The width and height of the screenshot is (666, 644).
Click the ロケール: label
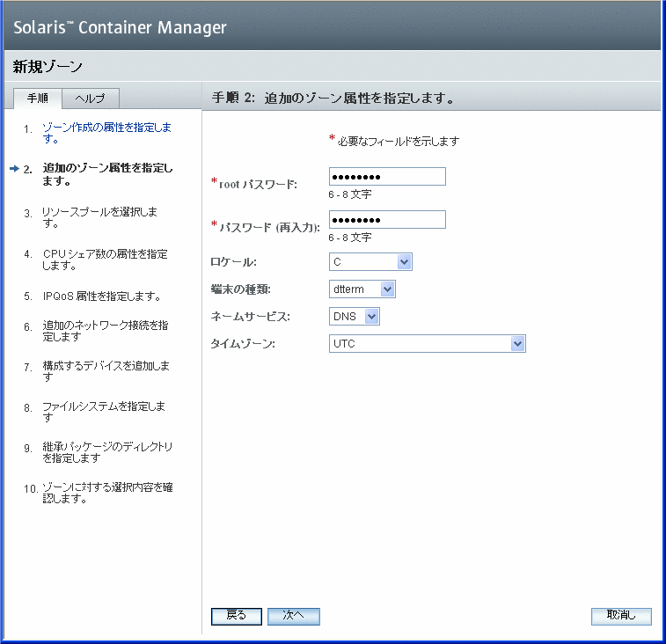(234, 262)
